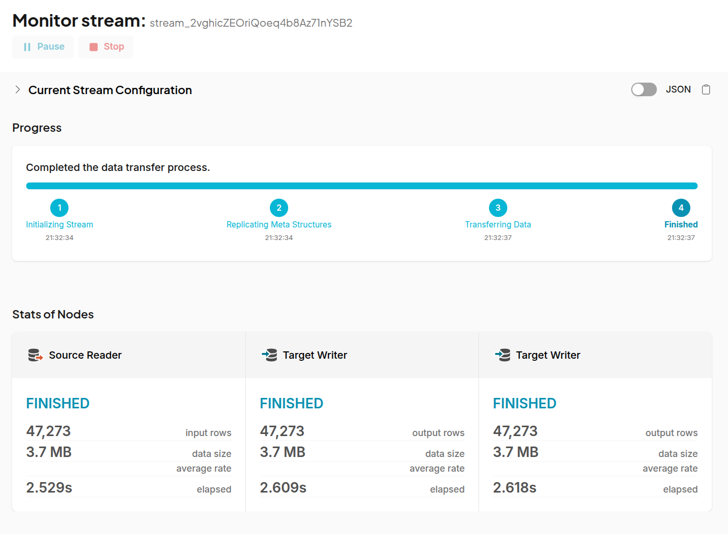Select step 1 circle labeled Initializing Stream
This screenshot has width=728, height=560.
59,208
